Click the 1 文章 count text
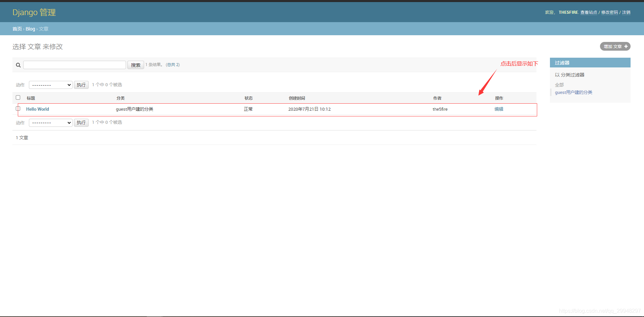 tap(22, 138)
